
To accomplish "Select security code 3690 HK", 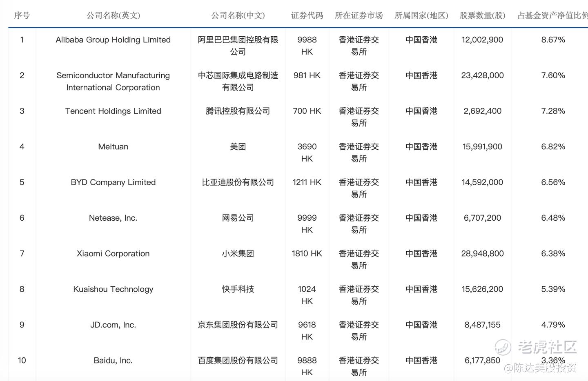I will click(x=307, y=153).
